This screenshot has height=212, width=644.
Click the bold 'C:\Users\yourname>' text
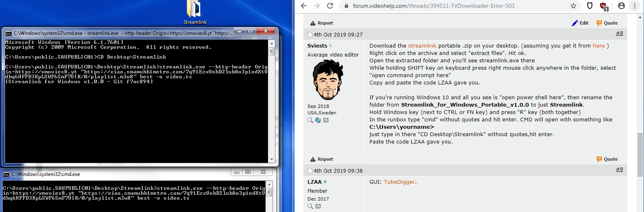click(402, 127)
